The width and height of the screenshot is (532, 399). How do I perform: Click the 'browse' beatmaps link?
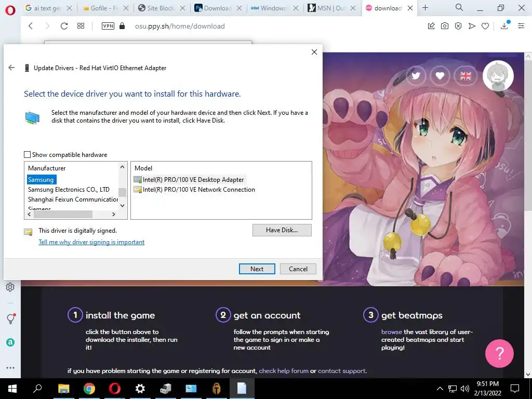pos(392,332)
